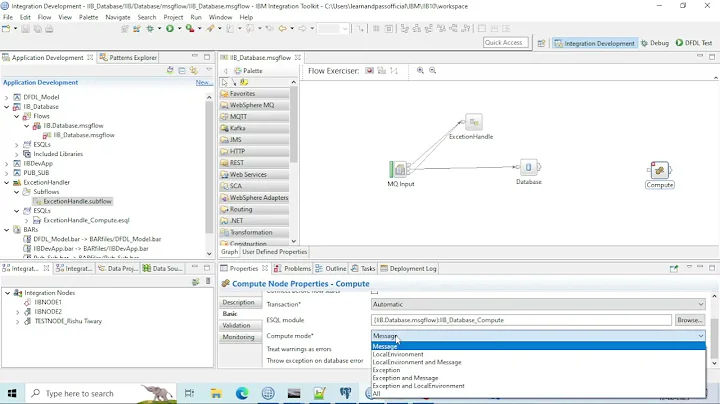Zoom out on the message flow canvas
720x404 pixels.
pos(433,71)
